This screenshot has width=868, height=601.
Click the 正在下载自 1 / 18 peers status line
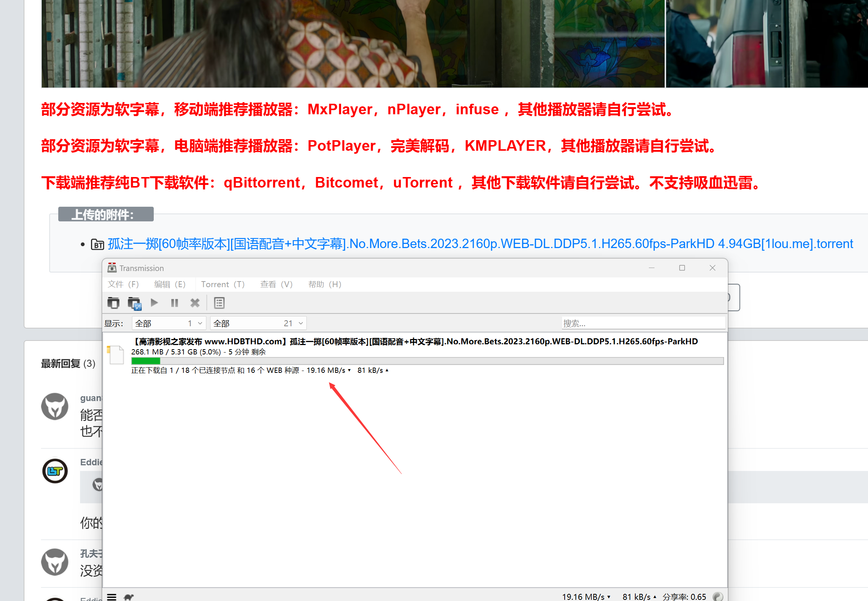(x=260, y=370)
